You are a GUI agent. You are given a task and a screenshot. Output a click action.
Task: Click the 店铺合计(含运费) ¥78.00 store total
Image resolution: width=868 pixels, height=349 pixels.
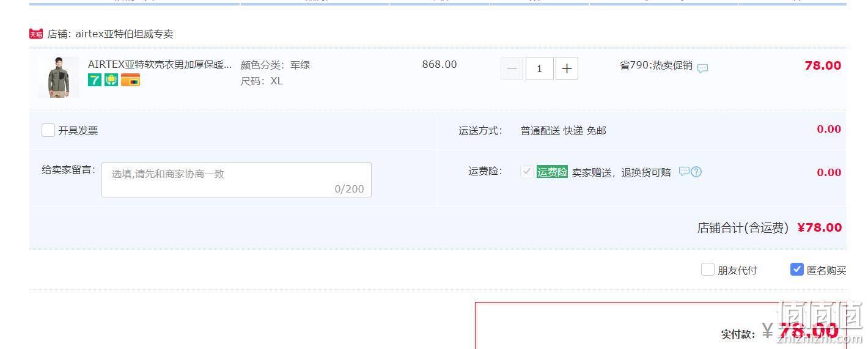770,228
